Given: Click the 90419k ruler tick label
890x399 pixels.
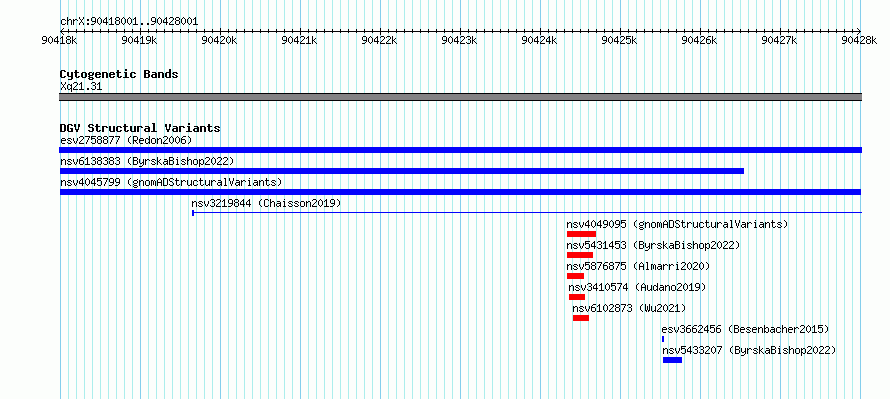Looking at the screenshot, I should point(140,40).
